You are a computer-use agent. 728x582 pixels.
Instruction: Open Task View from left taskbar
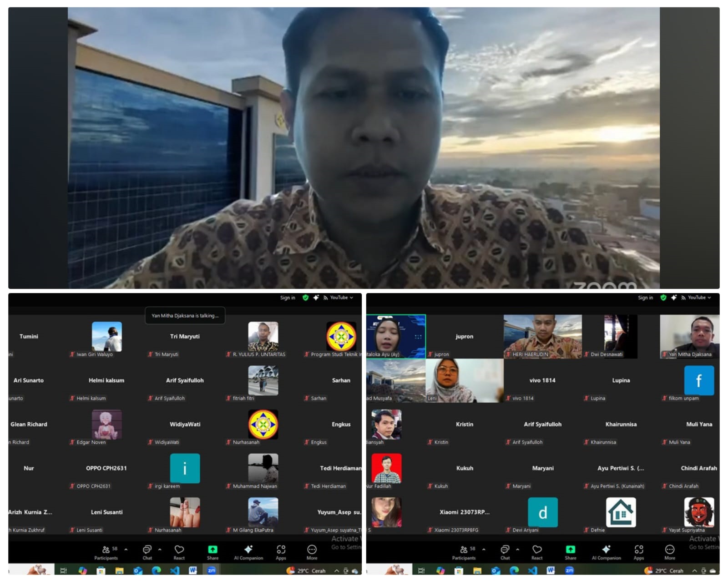click(63, 570)
